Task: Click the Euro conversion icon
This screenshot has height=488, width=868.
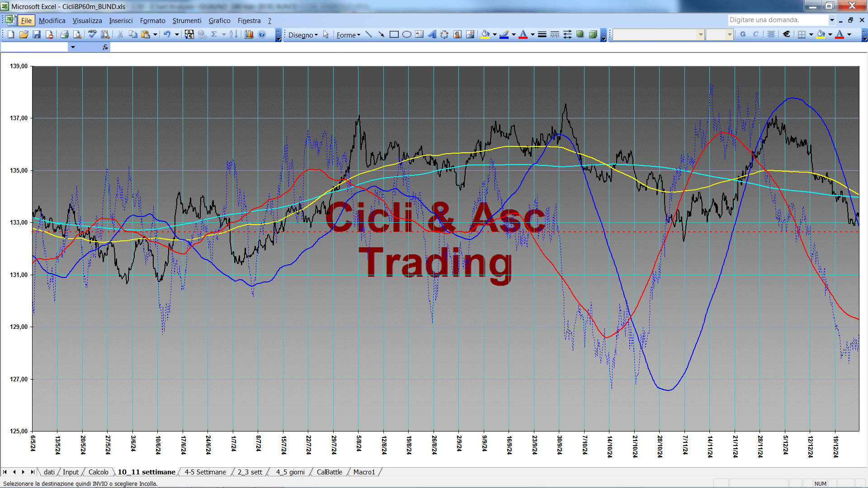Action: coord(189,34)
